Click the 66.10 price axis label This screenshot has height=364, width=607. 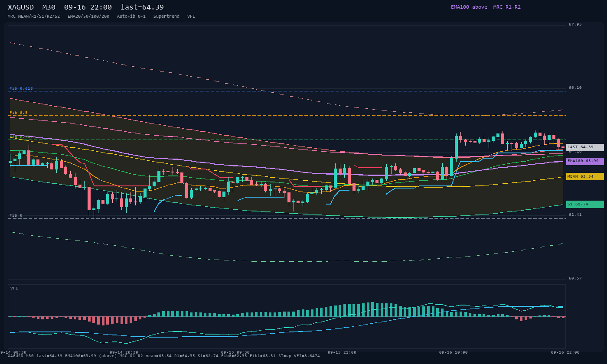tap(575, 88)
